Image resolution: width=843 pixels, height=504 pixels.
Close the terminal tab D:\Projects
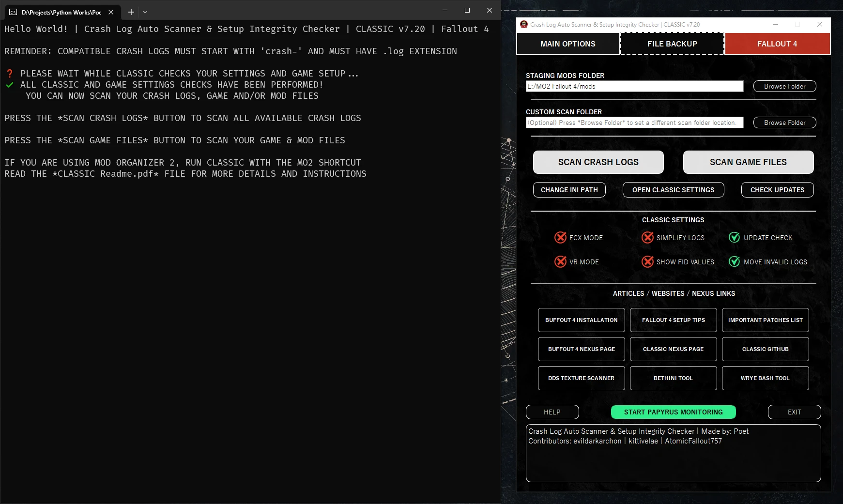[x=111, y=12]
